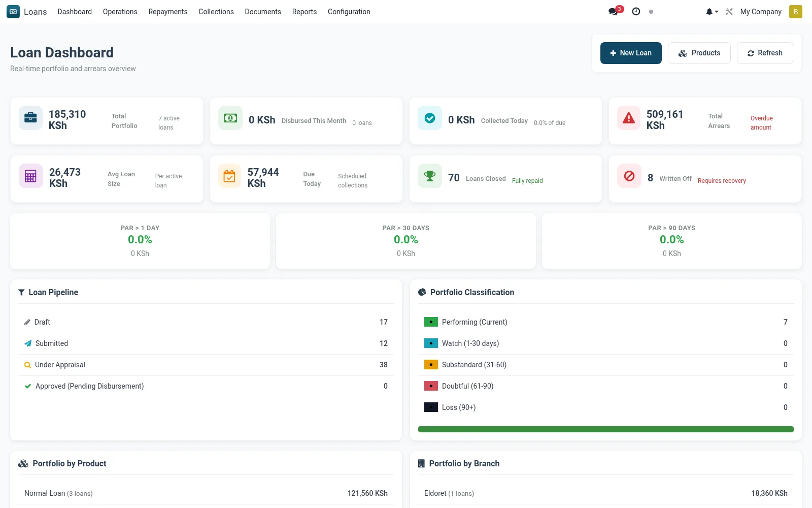Open the Configuration menu

(x=349, y=12)
